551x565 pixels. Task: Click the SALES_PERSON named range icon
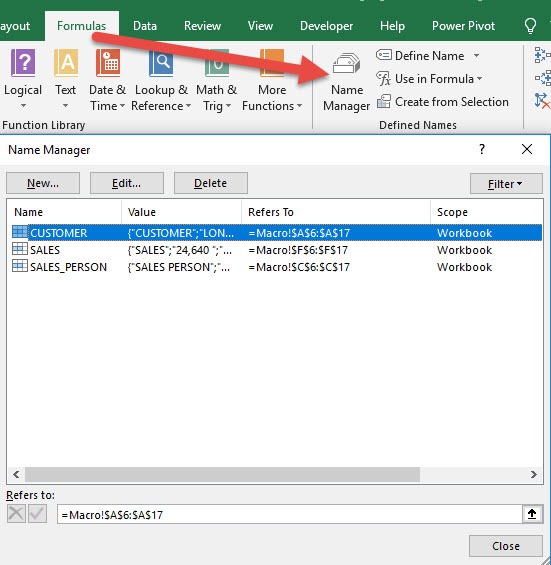click(20, 266)
